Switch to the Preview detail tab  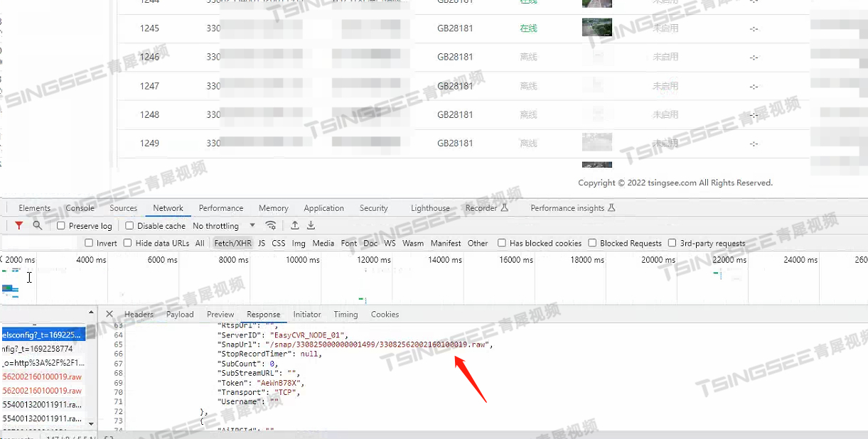coord(220,314)
